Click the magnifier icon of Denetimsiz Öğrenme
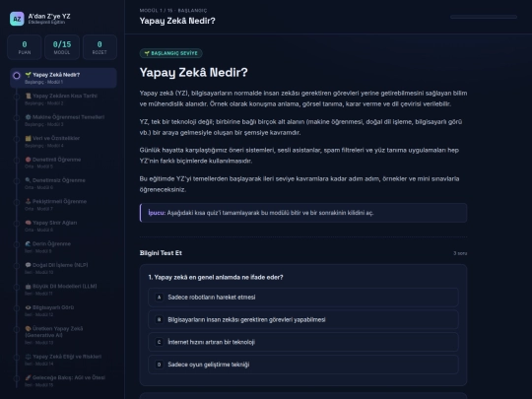This screenshot has width=532, height=399. click(x=29, y=180)
